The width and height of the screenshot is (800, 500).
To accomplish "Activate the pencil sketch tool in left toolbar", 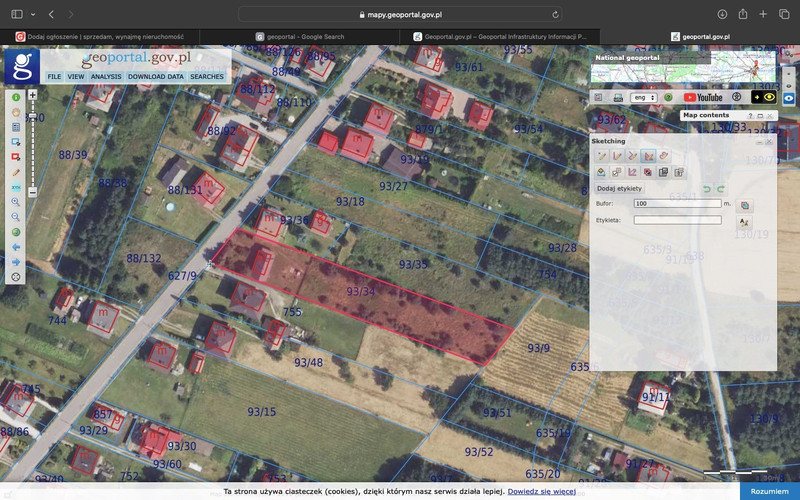I will tap(16, 172).
